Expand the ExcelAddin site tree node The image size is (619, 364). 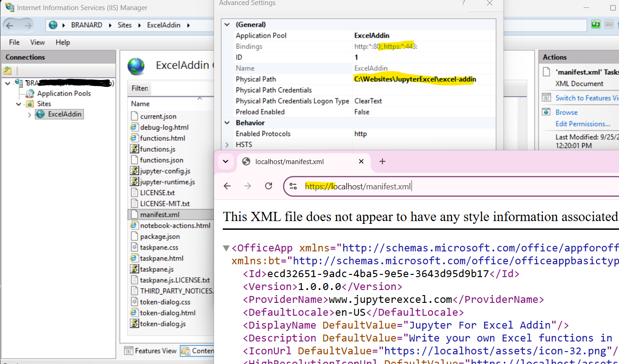pyautogui.click(x=29, y=115)
